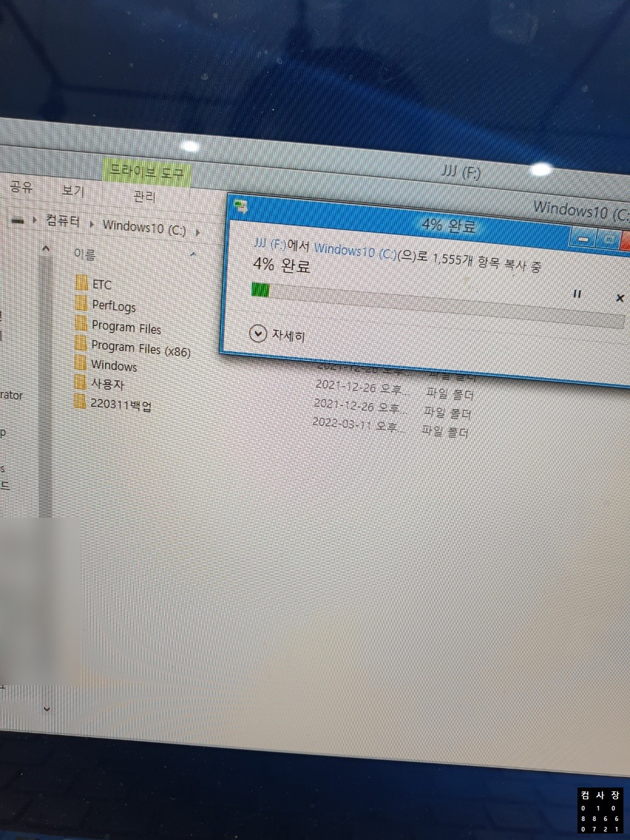The image size is (630, 840).
Task: Expand the arrow after Windows10 (C:) breadcrumb
Action: pyautogui.click(x=198, y=232)
